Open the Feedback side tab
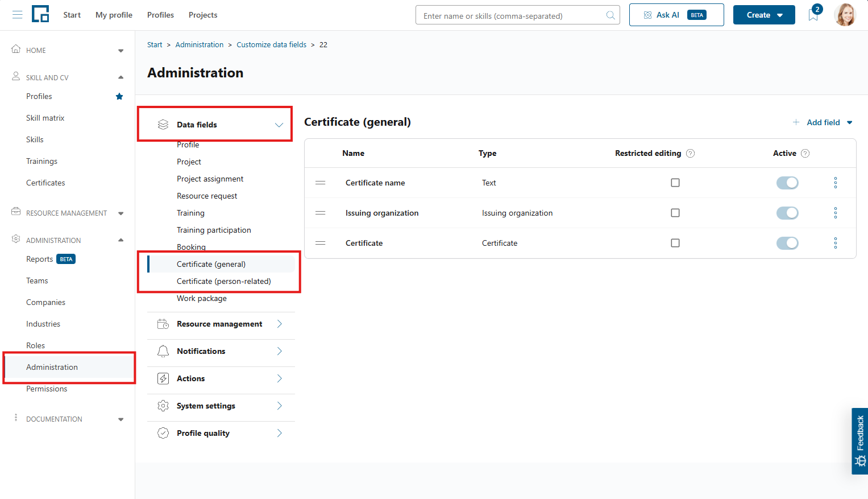 [x=859, y=441]
